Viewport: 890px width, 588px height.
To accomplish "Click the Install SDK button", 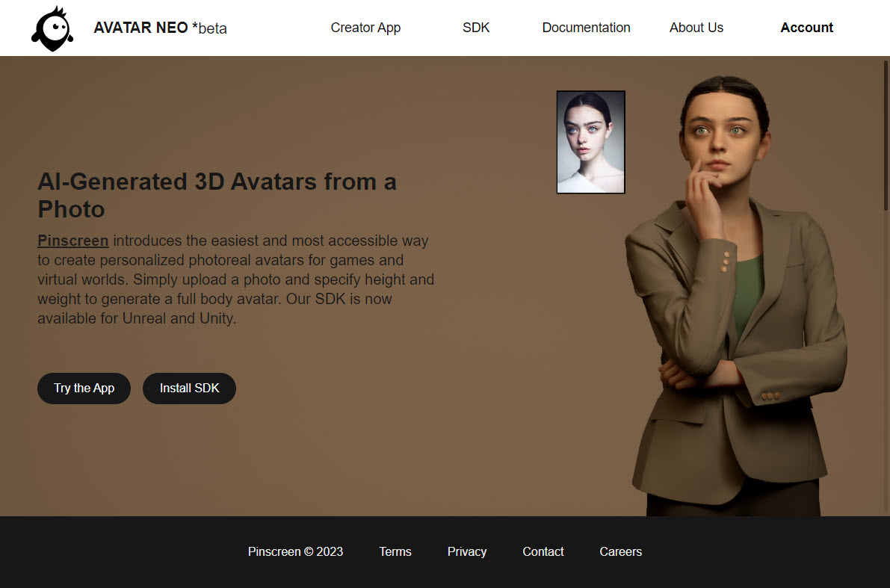I will click(189, 389).
